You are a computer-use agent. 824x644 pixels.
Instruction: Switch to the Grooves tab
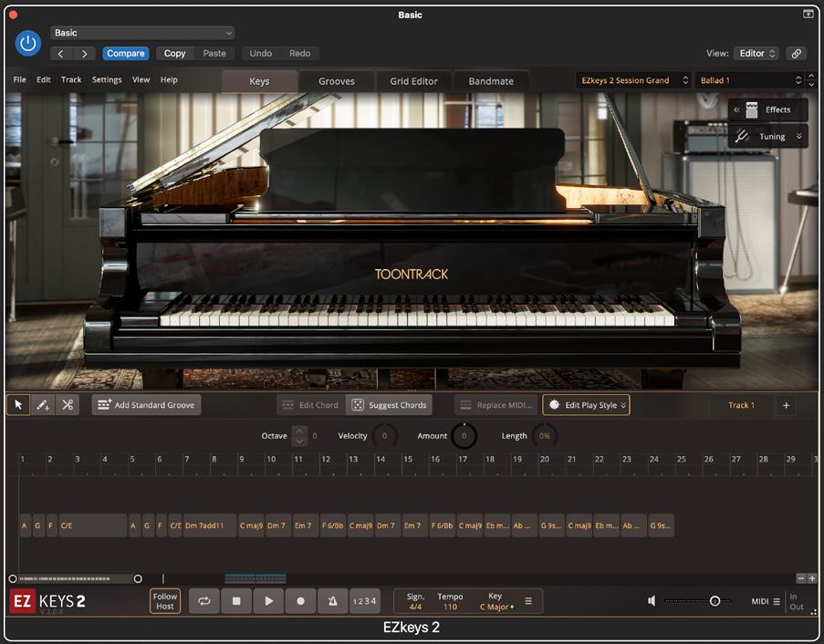click(x=336, y=81)
